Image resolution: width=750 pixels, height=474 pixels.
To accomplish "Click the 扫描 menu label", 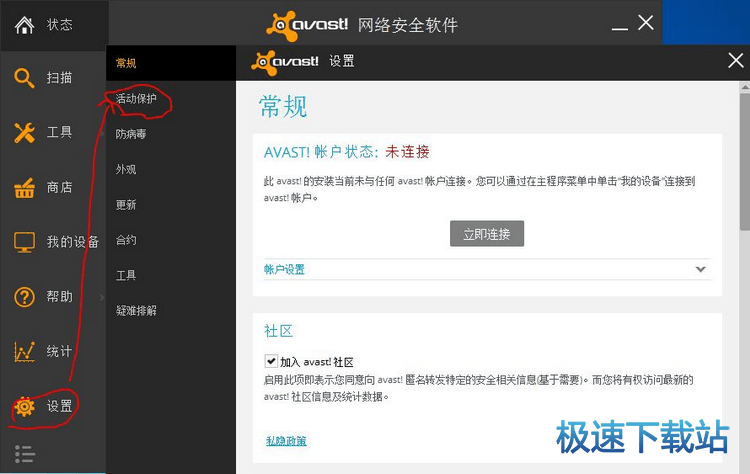I will (x=59, y=78).
